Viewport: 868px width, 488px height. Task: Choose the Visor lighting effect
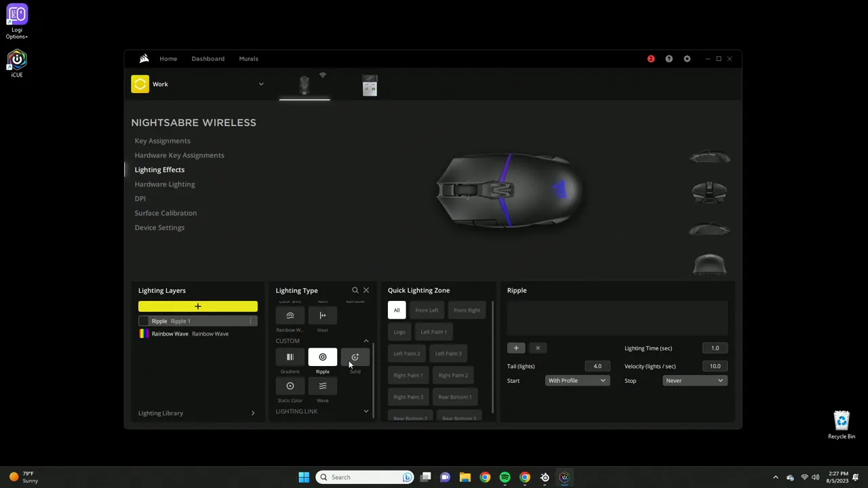tap(322, 315)
